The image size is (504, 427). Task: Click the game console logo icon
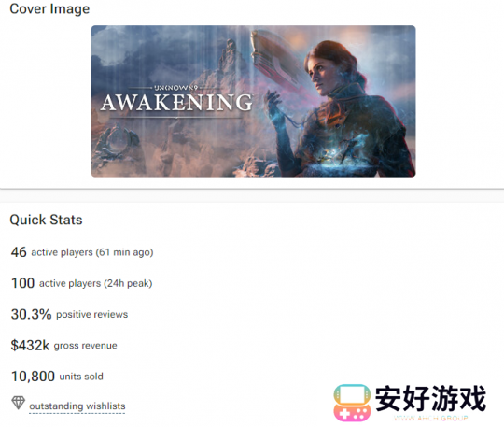(x=352, y=403)
